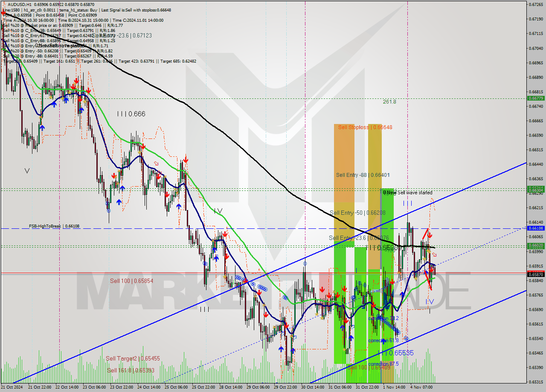Click the 0.65390 price axis value
The image size is (546, 392).
pyautogui.click(x=536, y=367)
